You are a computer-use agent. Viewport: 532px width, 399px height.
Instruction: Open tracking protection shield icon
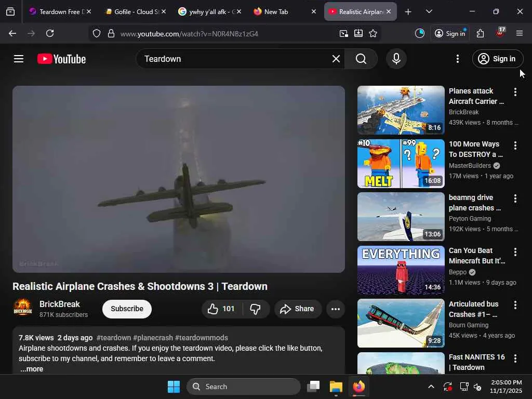tap(97, 33)
